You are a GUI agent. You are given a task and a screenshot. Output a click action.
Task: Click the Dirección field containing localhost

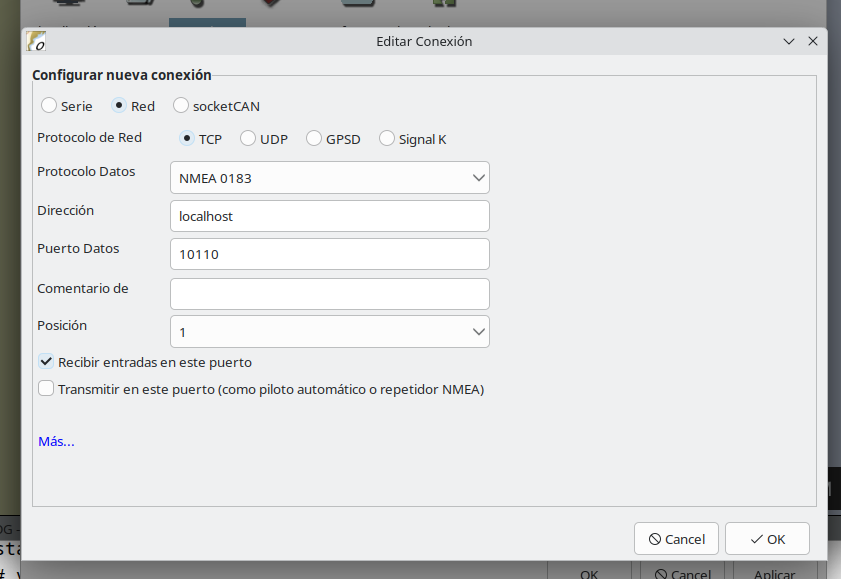[329, 216]
